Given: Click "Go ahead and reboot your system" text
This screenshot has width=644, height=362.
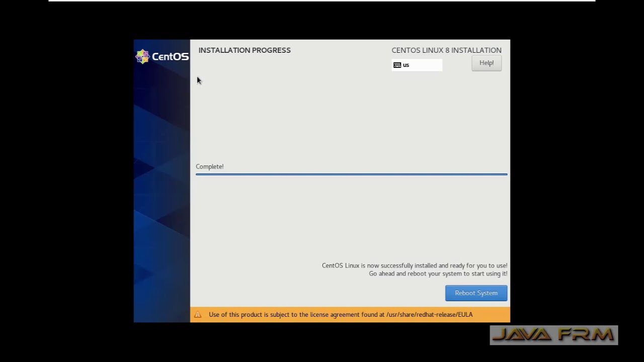Looking at the screenshot, I should pyautogui.click(x=438, y=274).
